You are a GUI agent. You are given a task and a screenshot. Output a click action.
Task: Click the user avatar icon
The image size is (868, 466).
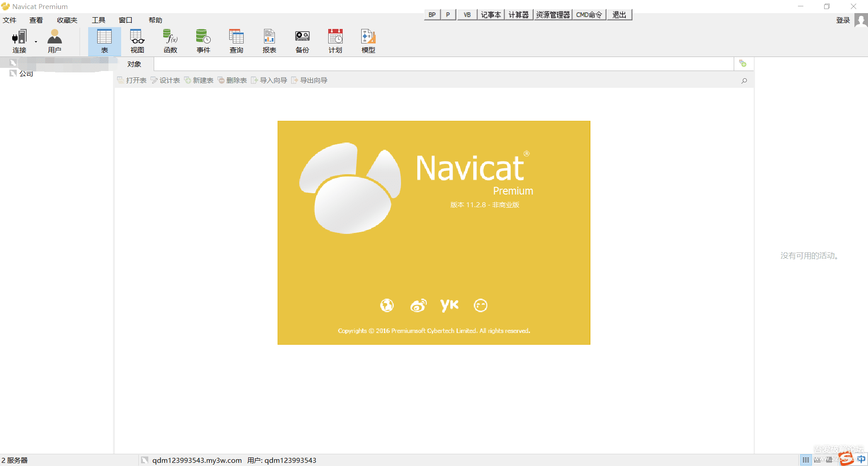(x=861, y=20)
